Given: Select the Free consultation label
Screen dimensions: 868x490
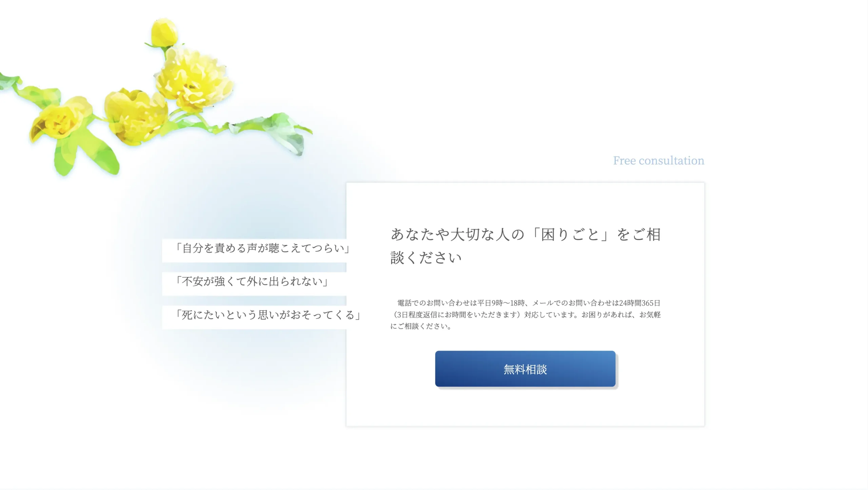Looking at the screenshot, I should coord(658,161).
